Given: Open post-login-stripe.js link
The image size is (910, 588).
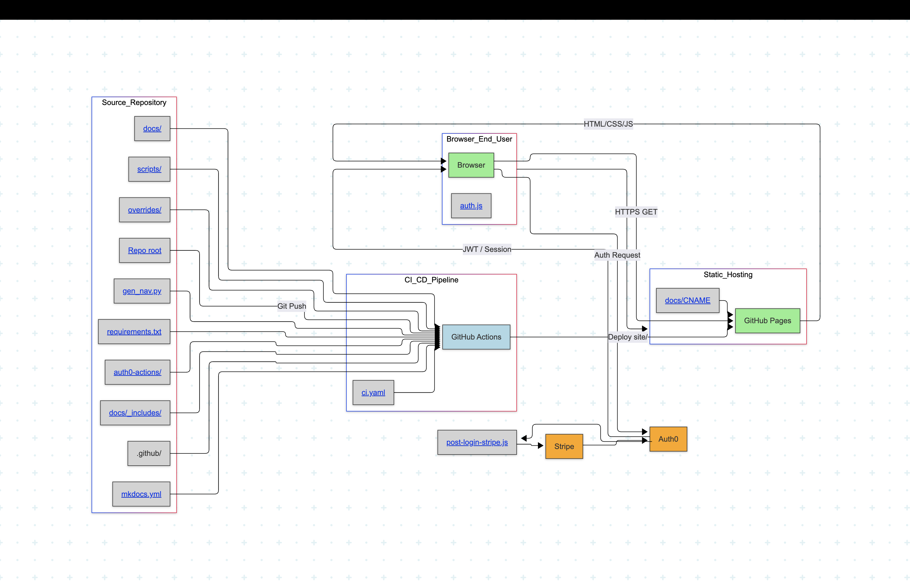Looking at the screenshot, I should click(477, 442).
